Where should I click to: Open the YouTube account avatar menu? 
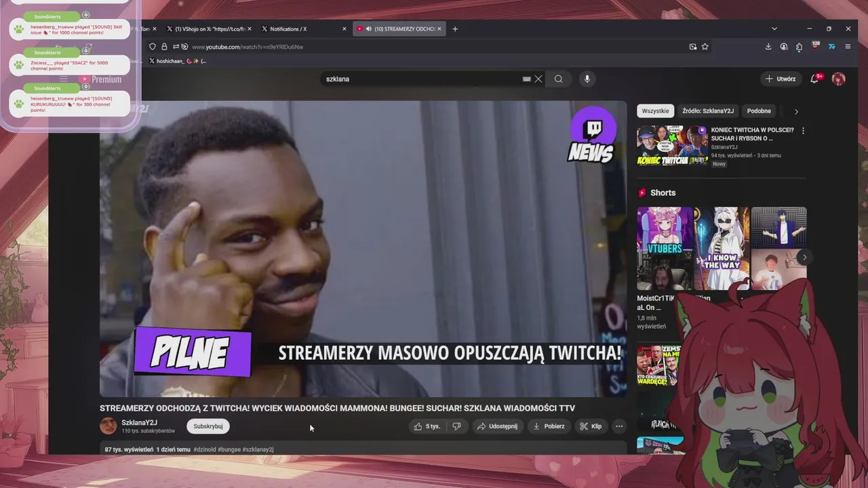pyautogui.click(x=839, y=79)
